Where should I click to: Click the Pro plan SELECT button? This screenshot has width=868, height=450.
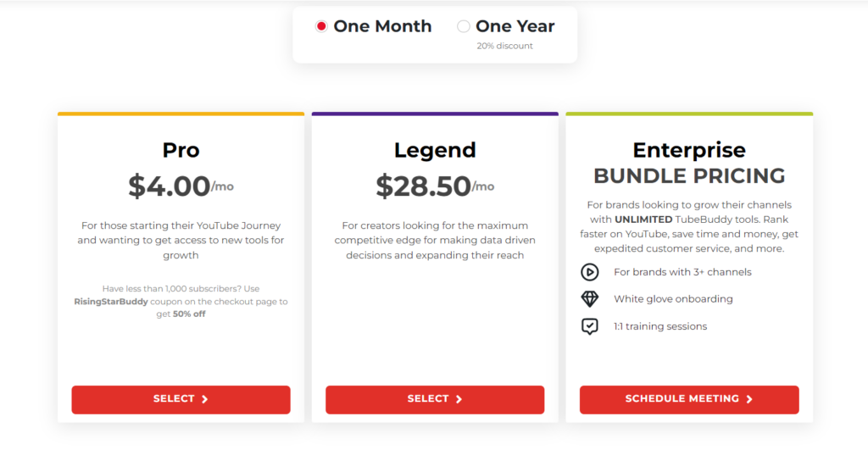click(x=181, y=399)
